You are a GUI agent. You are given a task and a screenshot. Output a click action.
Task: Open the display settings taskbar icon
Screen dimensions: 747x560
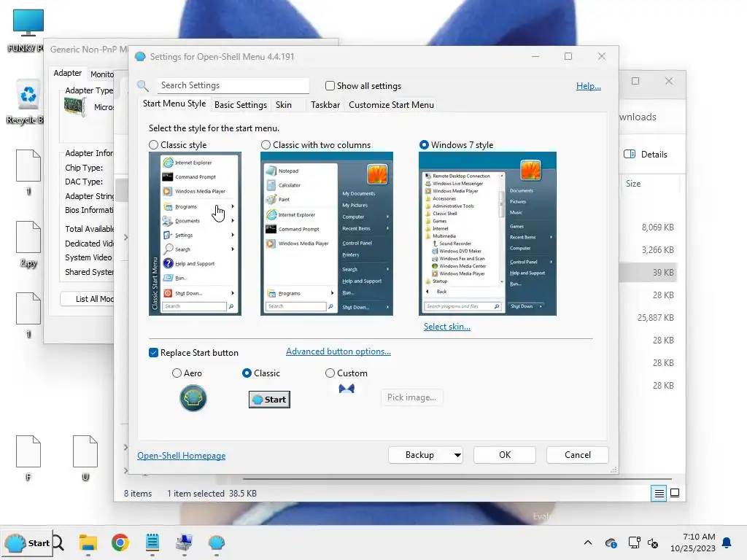tap(185, 542)
